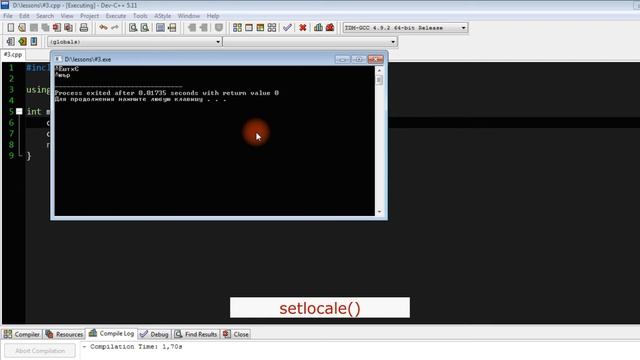The height and width of the screenshot is (360, 640).
Task: Open the Edit menu
Action: (x=24, y=16)
